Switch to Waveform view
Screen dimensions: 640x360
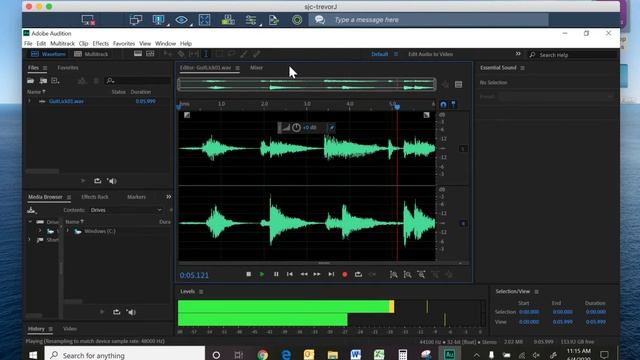click(48, 54)
